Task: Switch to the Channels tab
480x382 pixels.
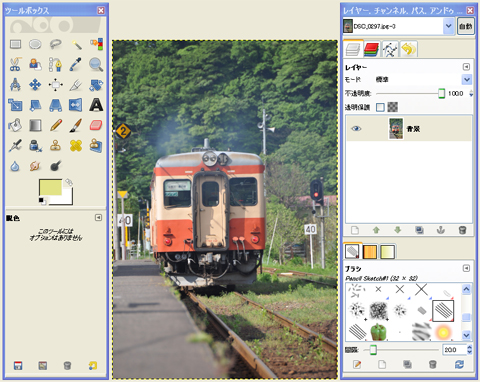Action: 371,50
